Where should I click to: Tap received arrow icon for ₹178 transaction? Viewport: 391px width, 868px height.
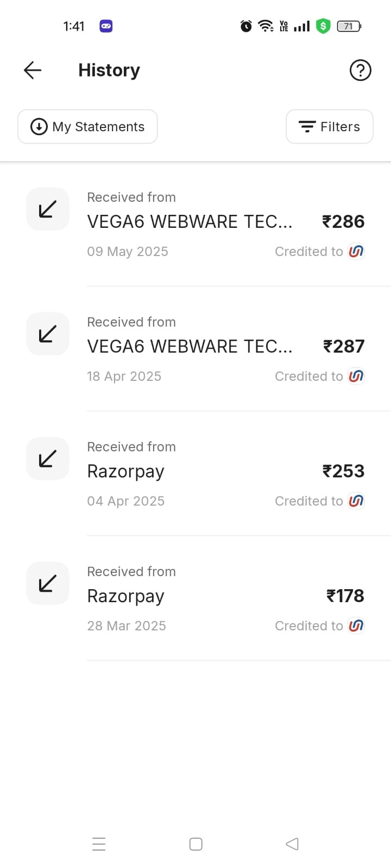[x=48, y=583]
